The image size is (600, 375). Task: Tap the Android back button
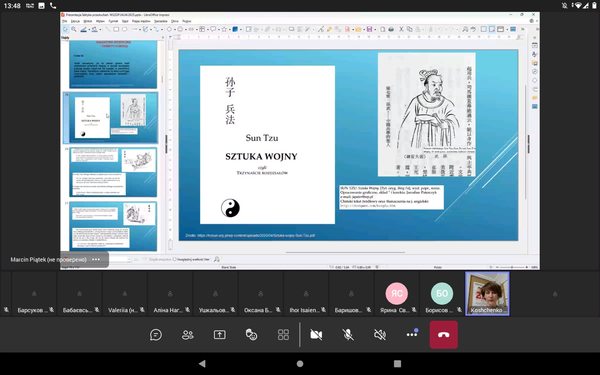pyautogui.click(x=202, y=364)
